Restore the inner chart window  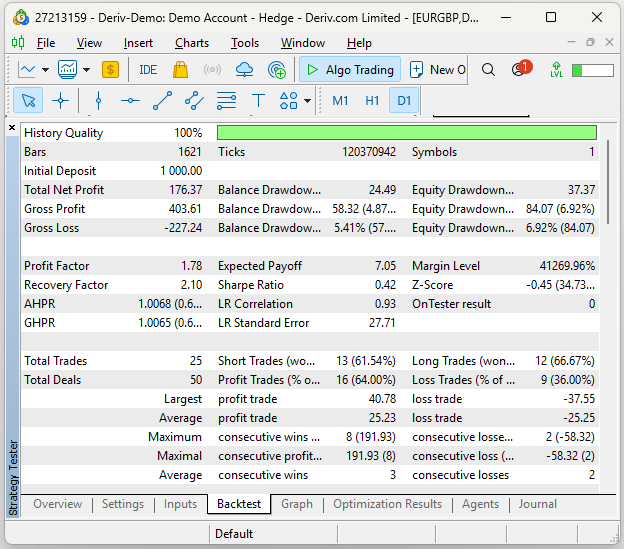tap(590, 42)
